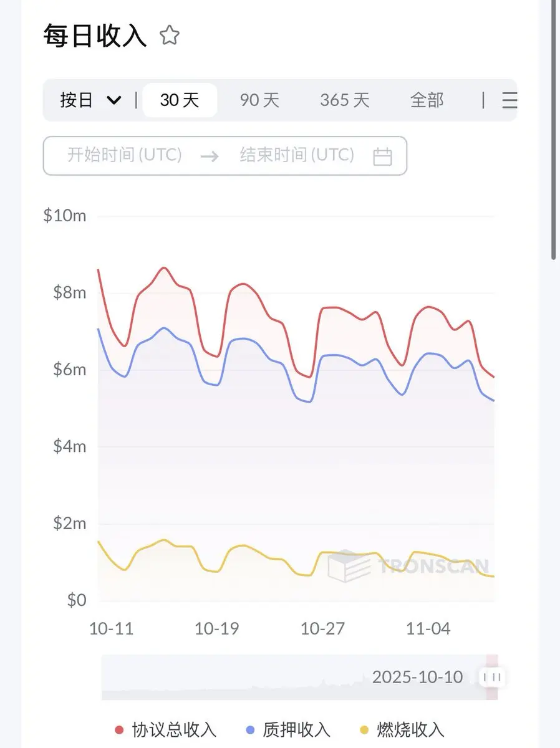Toggle the 协议总收入 legend series
Screen dimensions: 560x748
[166, 729]
